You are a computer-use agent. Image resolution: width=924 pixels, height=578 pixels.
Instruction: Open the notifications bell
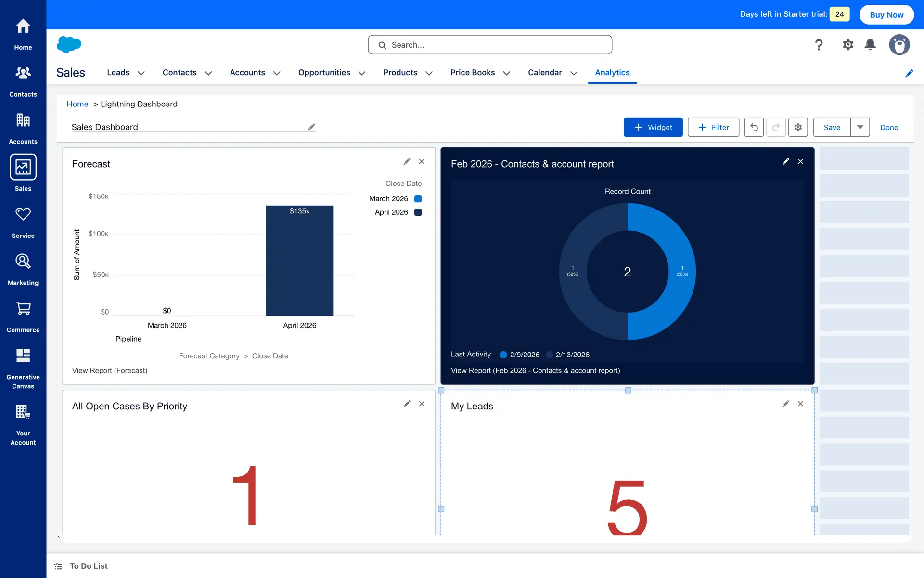click(x=870, y=45)
